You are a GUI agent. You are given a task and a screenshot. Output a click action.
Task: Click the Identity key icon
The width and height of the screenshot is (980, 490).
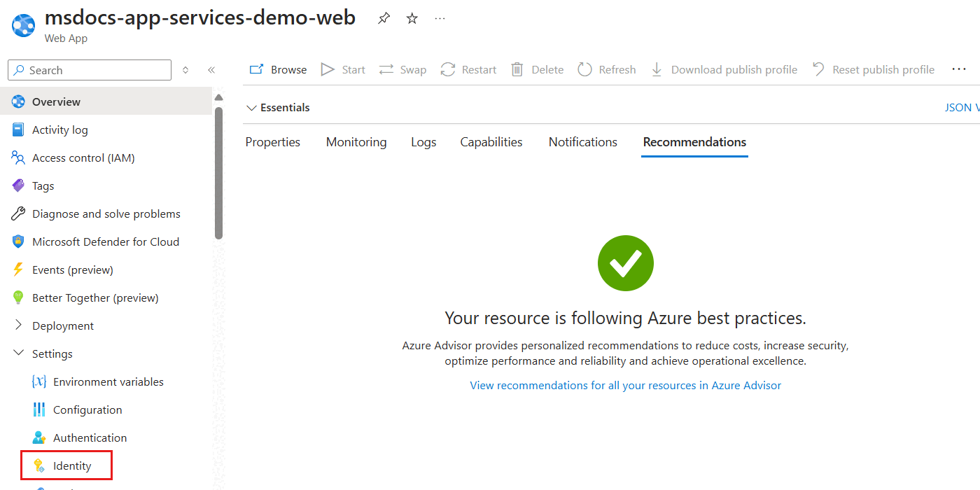[x=39, y=465]
